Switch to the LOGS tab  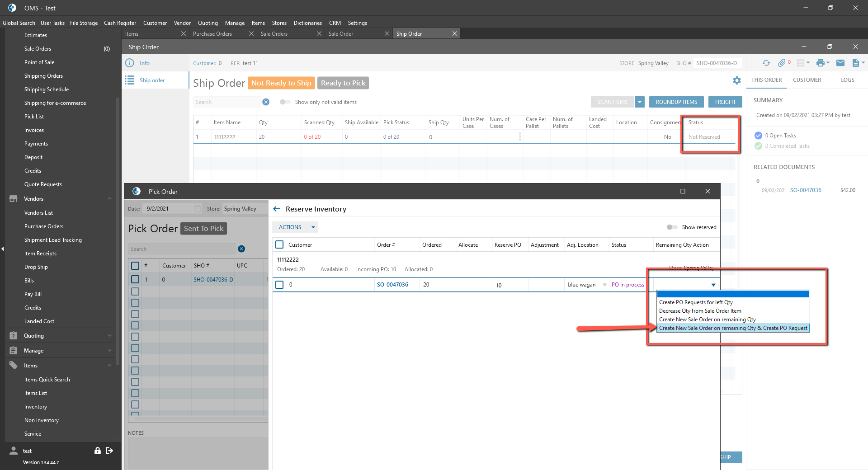tap(848, 80)
